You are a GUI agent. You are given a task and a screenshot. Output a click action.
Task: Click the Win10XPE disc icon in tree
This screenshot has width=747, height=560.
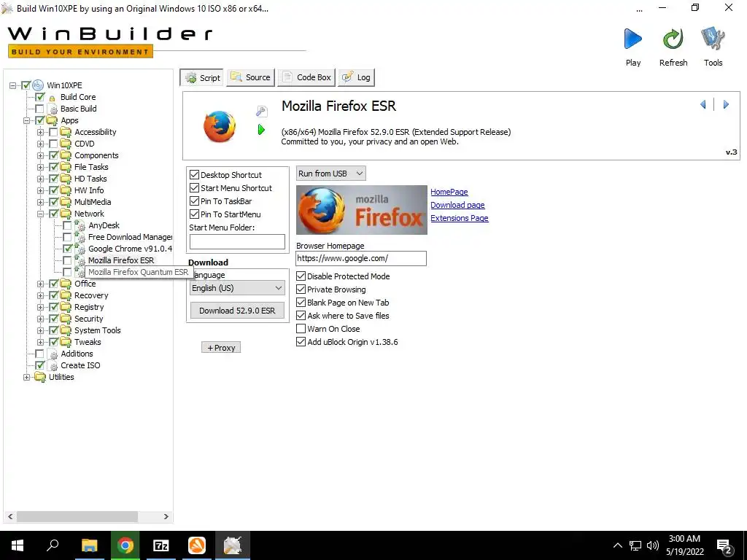point(38,85)
